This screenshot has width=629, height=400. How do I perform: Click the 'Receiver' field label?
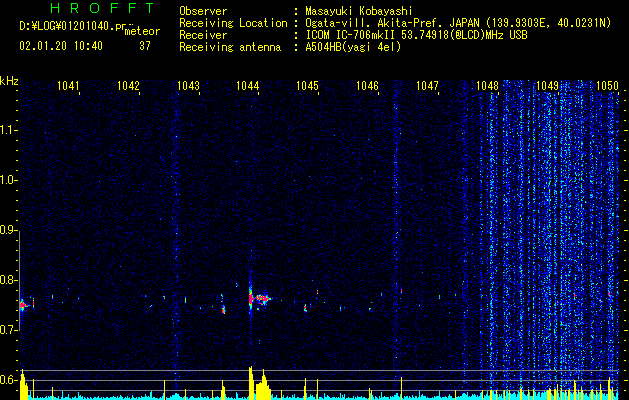[203, 35]
